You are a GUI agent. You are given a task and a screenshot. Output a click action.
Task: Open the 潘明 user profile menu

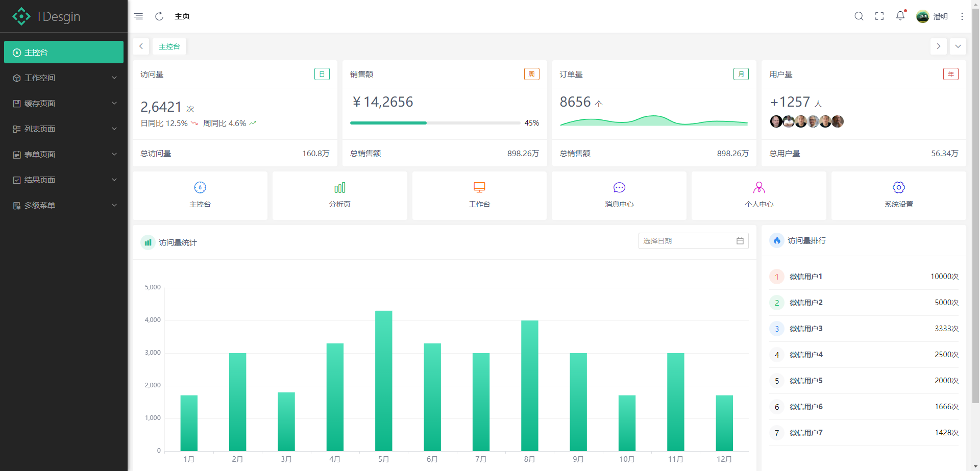[x=932, y=16]
